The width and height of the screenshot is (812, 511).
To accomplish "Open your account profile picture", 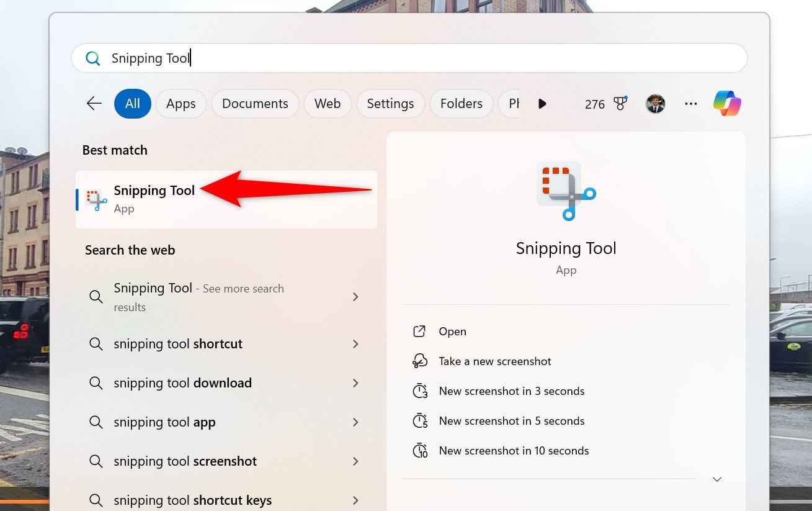I will click(656, 103).
